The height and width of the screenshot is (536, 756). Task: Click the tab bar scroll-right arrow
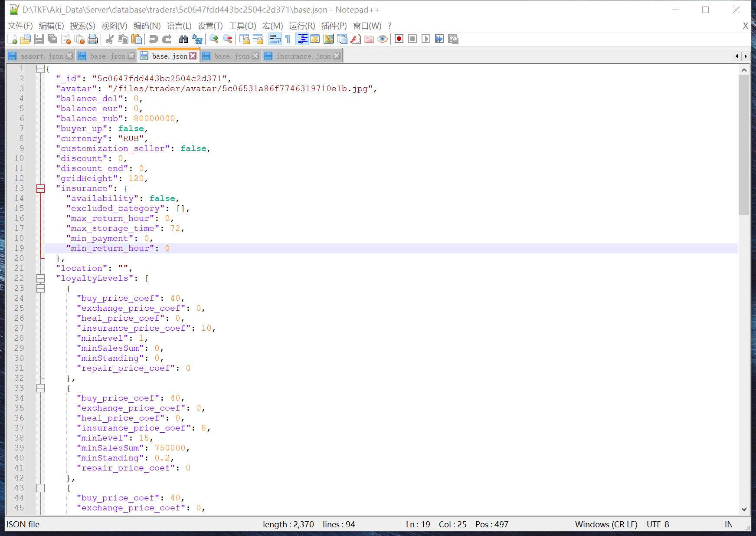tap(746, 56)
